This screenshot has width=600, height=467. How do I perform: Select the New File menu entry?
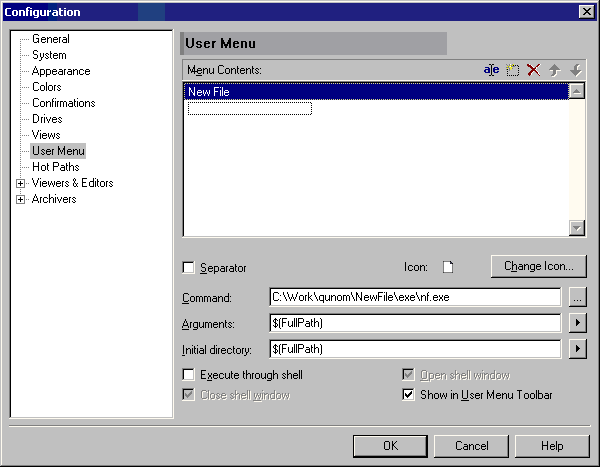tap(376, 92)
